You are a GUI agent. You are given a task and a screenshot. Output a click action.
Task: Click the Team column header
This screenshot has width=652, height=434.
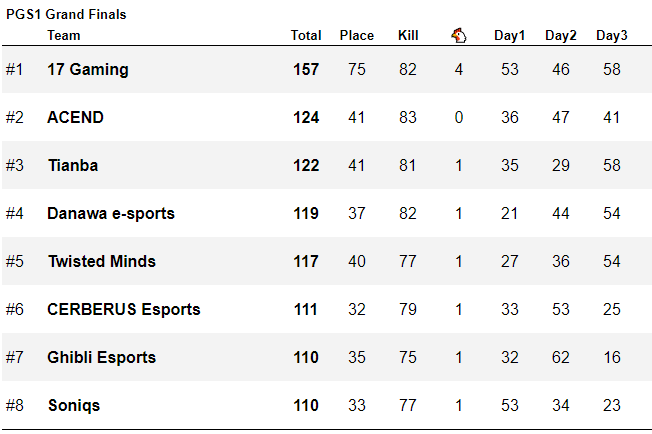[64, 36]
